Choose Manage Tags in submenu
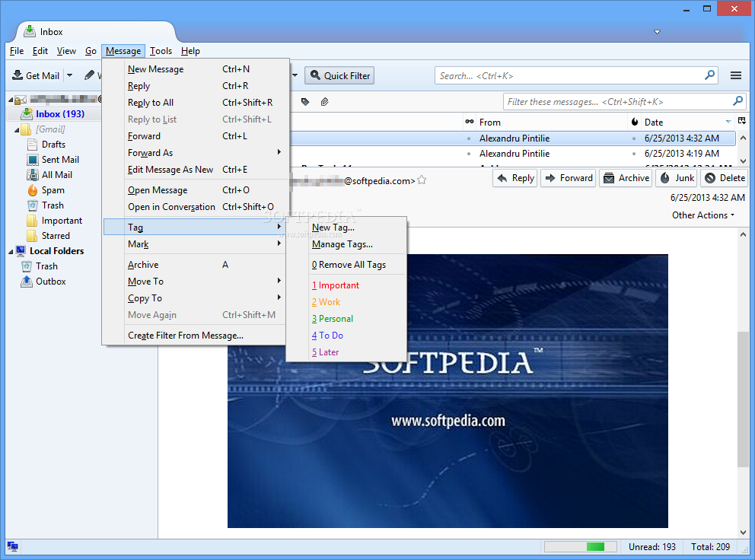Image resolution: width=755 pixels, height=560 pixels. point(347,244)
